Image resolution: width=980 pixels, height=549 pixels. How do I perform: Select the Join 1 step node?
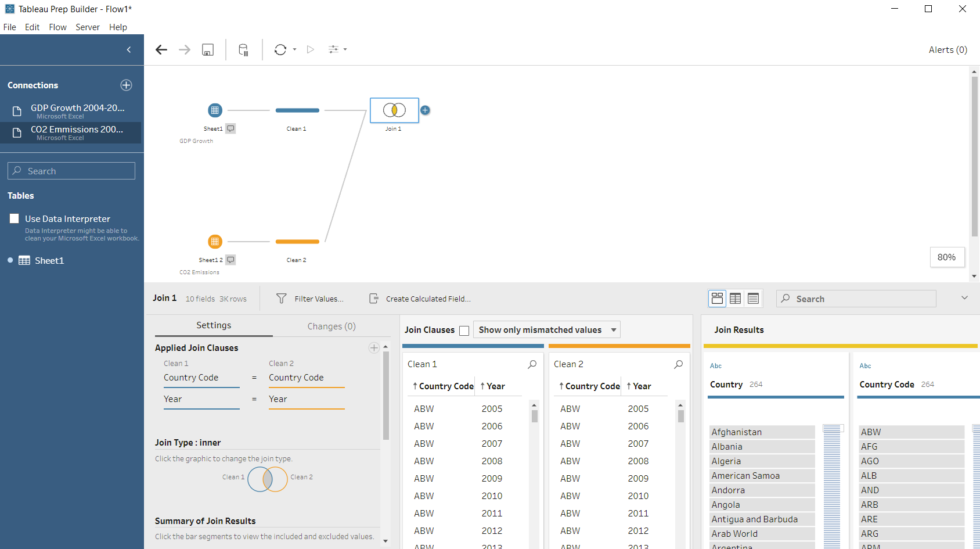click(x=394, y=110)
